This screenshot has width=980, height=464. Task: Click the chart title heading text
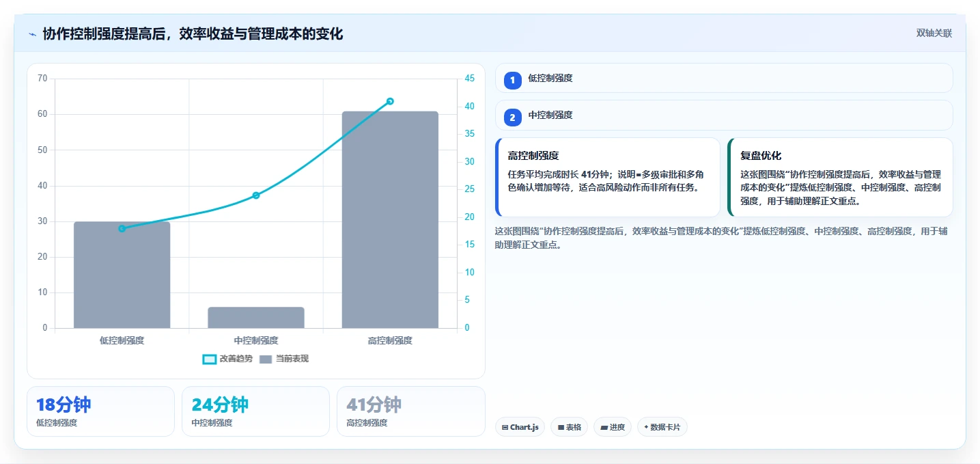[x=193, y=33]
